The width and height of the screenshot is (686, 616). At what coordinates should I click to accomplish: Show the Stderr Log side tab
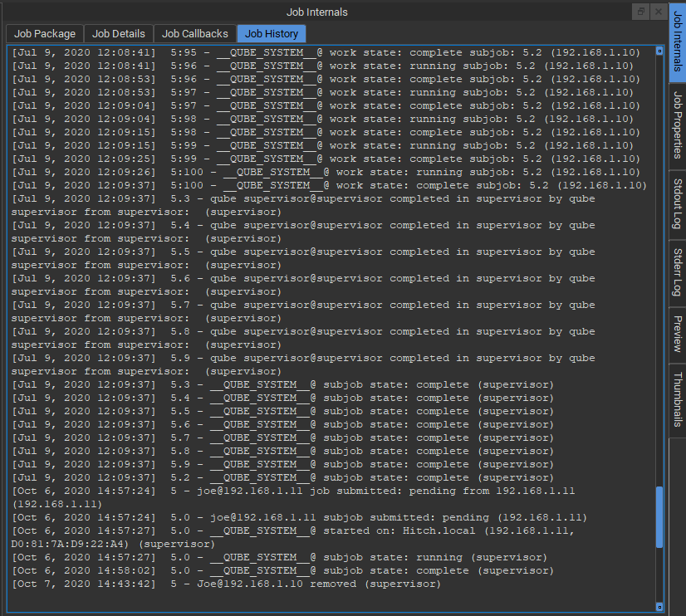[x=677, y=273]
